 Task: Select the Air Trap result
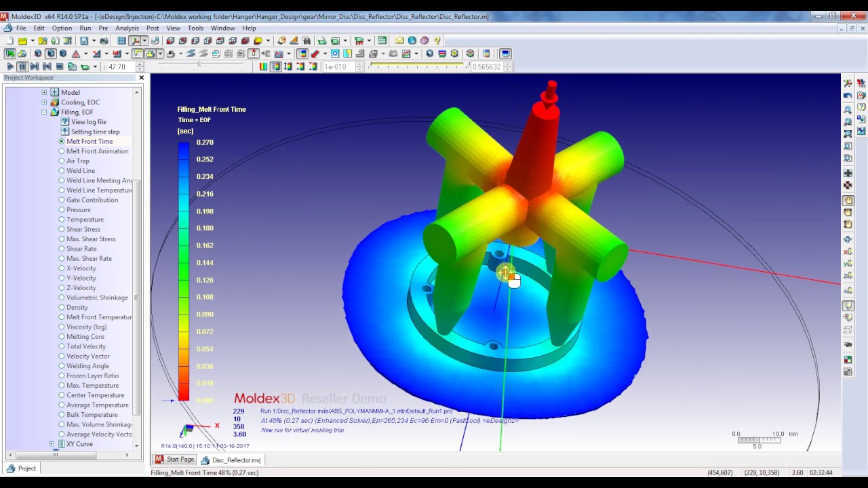[77, 161]
